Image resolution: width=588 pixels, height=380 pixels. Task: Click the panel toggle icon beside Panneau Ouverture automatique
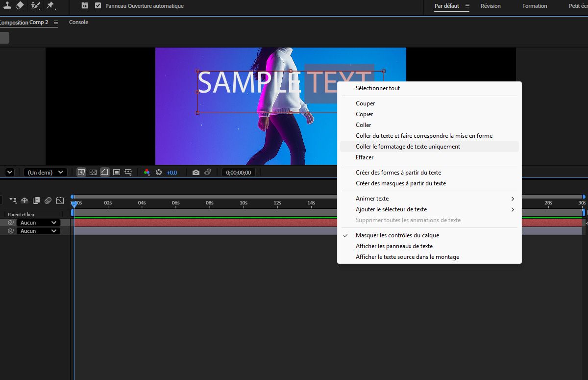pyautogui.click(x=85, y=6)
